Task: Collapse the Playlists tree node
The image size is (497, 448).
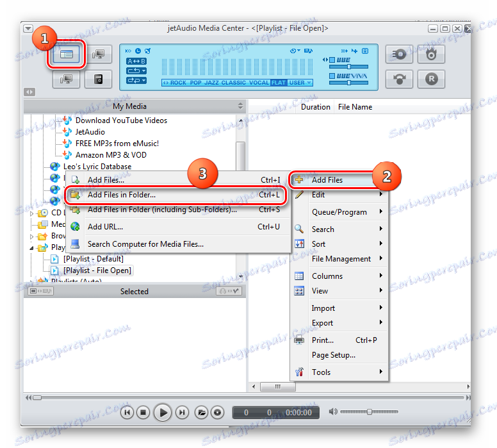Action: 31,248
